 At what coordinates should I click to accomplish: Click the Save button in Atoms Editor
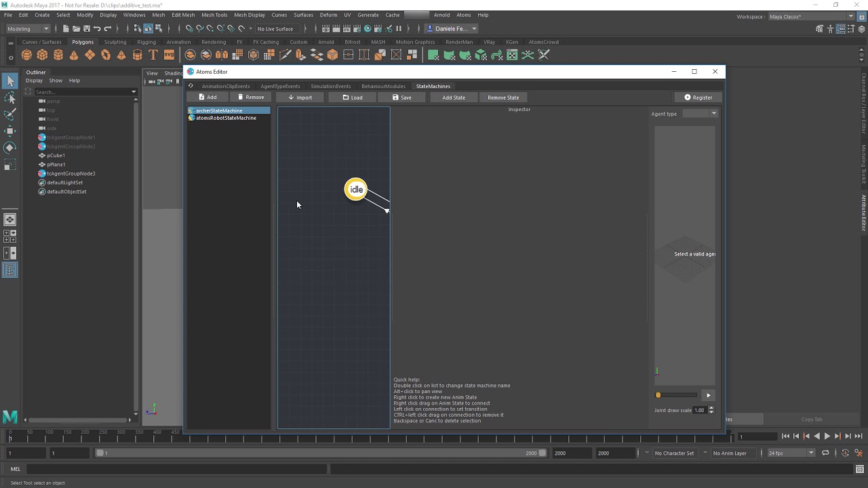pyautogui.click(x=401, y=98)
